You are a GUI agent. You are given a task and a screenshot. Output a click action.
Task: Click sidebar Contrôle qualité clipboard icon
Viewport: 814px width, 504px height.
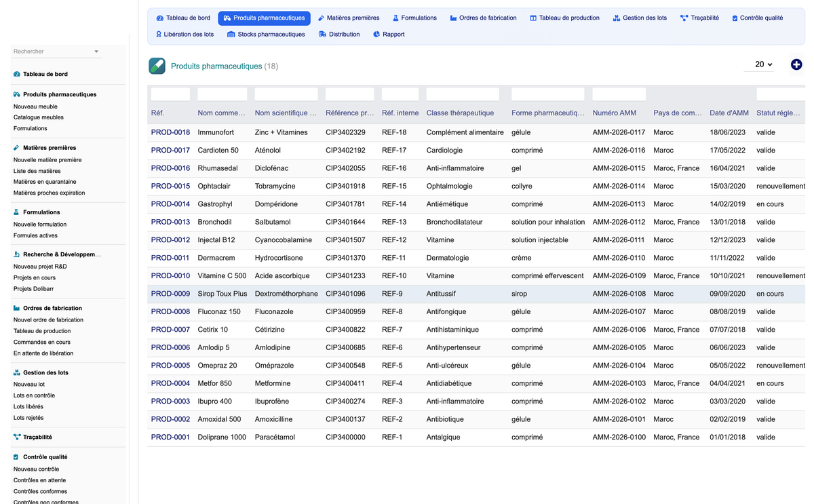coord(17,457)
